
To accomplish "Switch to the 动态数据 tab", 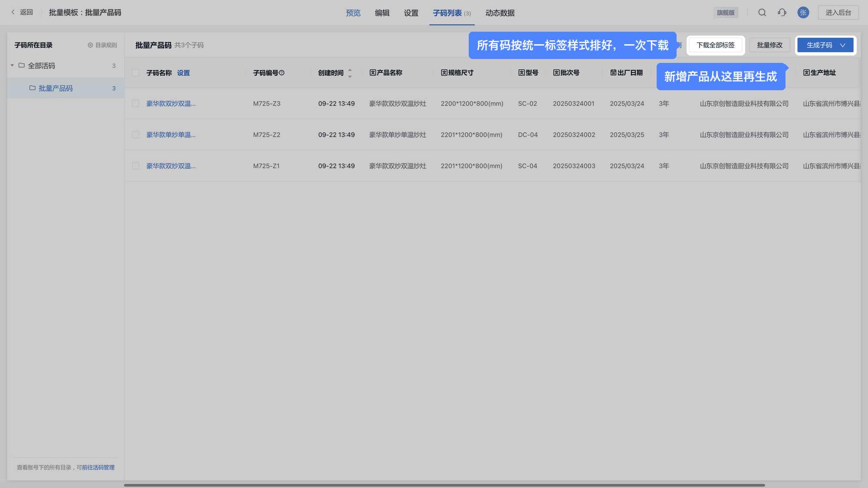I will click(500, 13).
